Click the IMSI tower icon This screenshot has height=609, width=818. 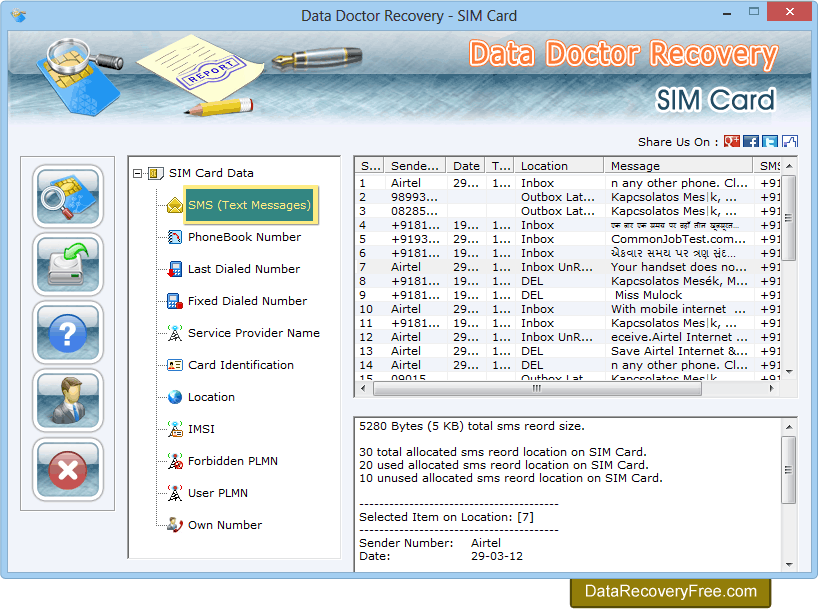175,429
